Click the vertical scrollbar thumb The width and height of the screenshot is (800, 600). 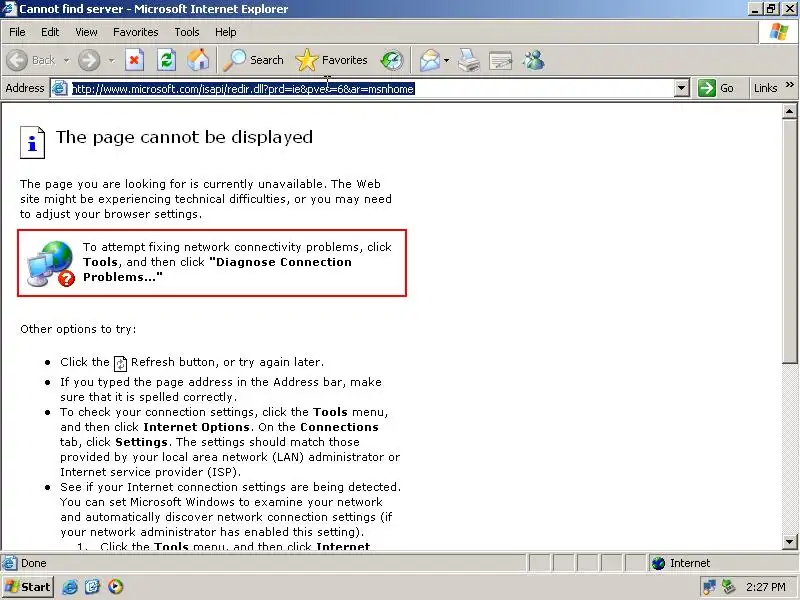789,241
